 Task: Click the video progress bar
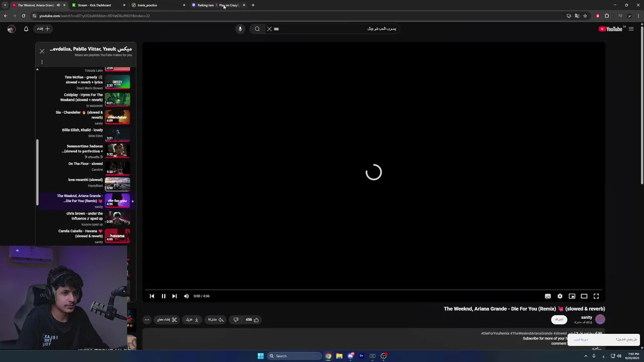[x=374, y=290]
